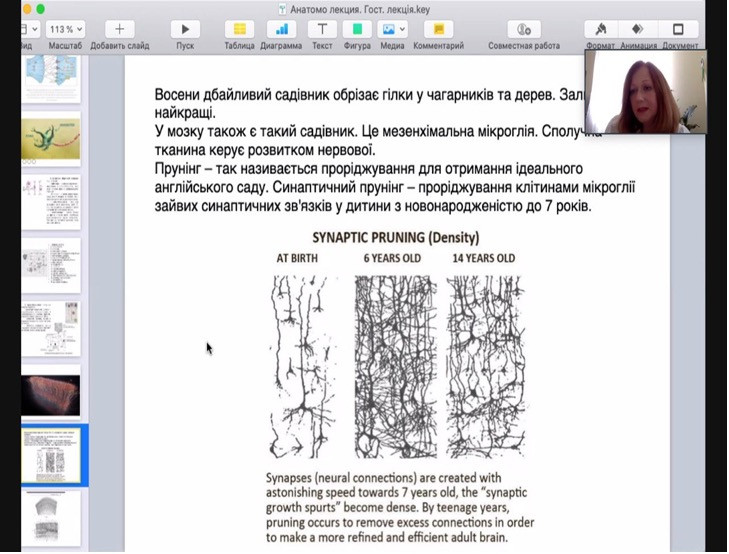The width and height of the screenshot is (729, 554).
Task: Open the Диаграмма chart icon
Action: [x=281, y=29]
